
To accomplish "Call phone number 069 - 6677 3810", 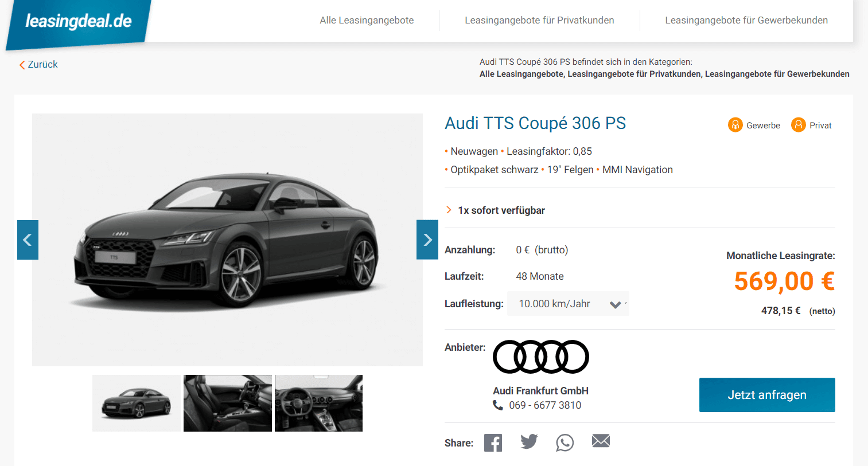I will pyautogui.click(x=545, y=405).
